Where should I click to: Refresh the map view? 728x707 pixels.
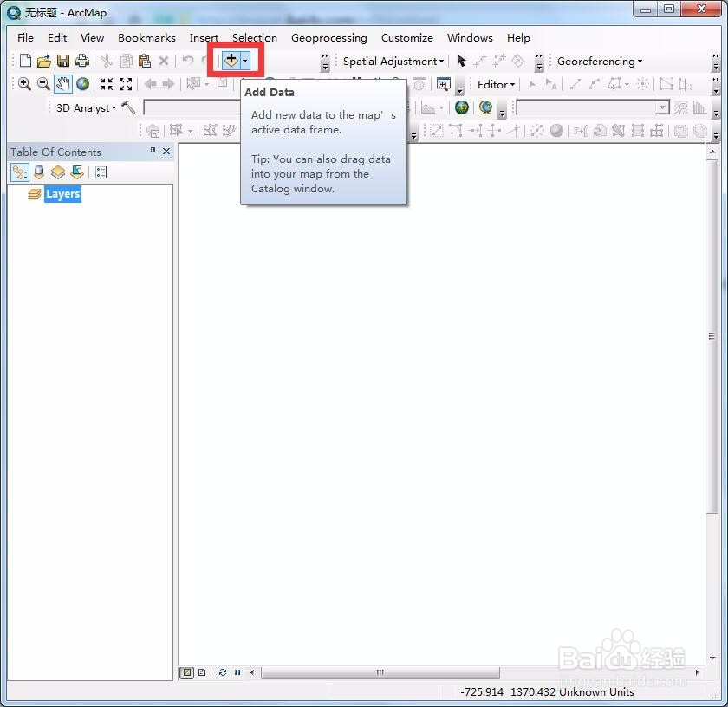coord(223,672)
